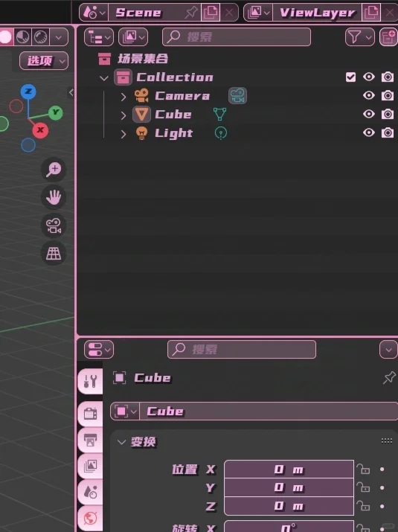
Task: Open the View Layer properties tab
Action: coord(90,467)
